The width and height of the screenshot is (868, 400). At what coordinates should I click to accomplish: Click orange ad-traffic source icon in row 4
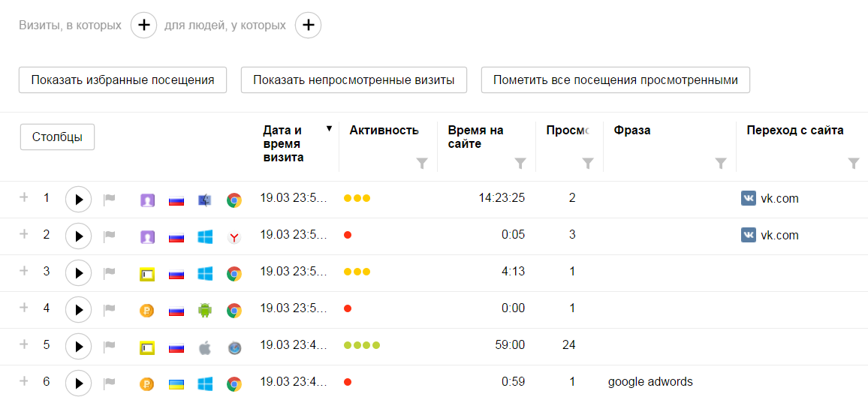point(146,311)
